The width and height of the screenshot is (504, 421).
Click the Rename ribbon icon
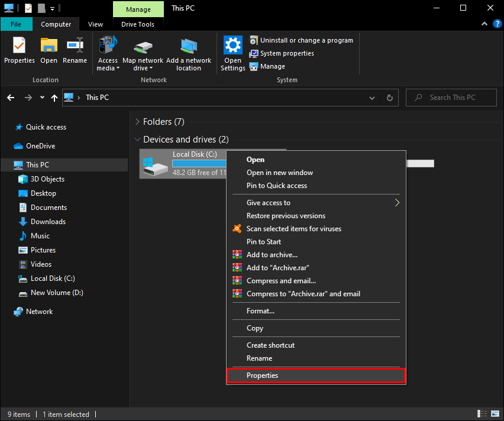click(x=75, y=51)
